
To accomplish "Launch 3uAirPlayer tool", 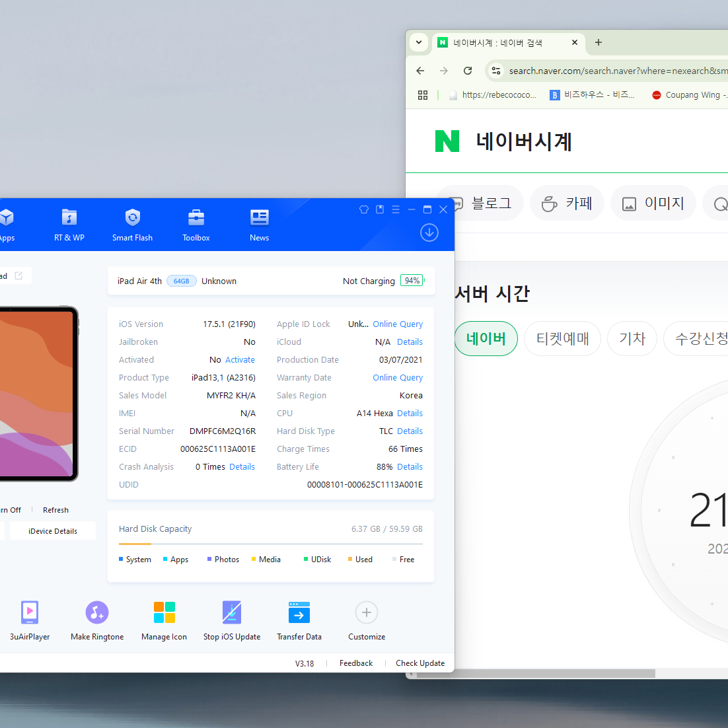I will click(30, 620).
